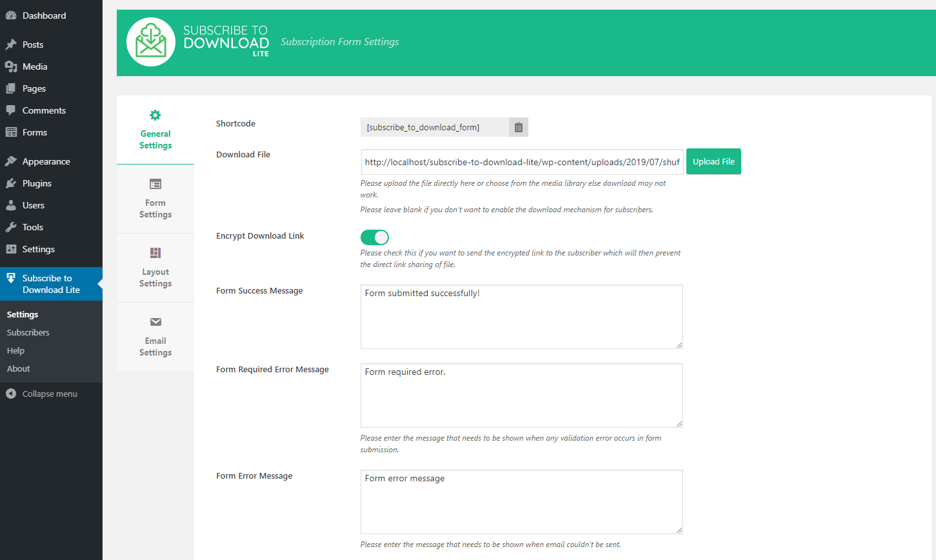Open the Pages menu item
The image size is (936, 560).
pyautogui.click(x=51, y=88)
